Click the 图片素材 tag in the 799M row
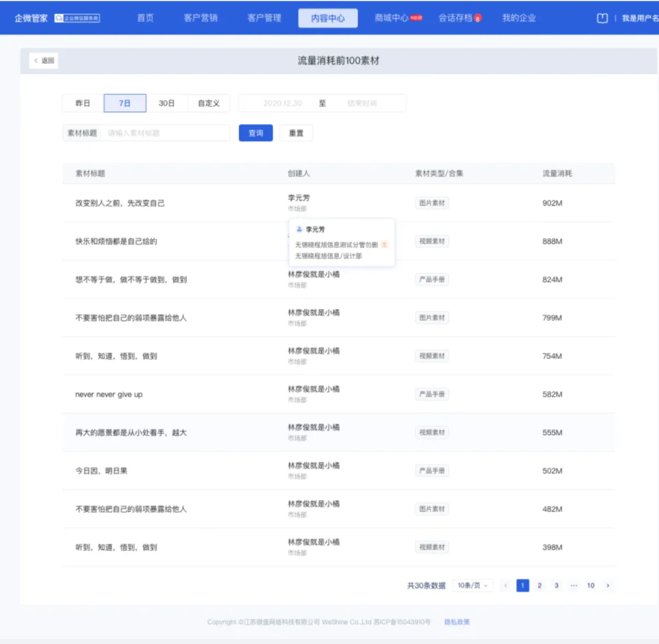This screenshot has height=644, width=659. 432,318
